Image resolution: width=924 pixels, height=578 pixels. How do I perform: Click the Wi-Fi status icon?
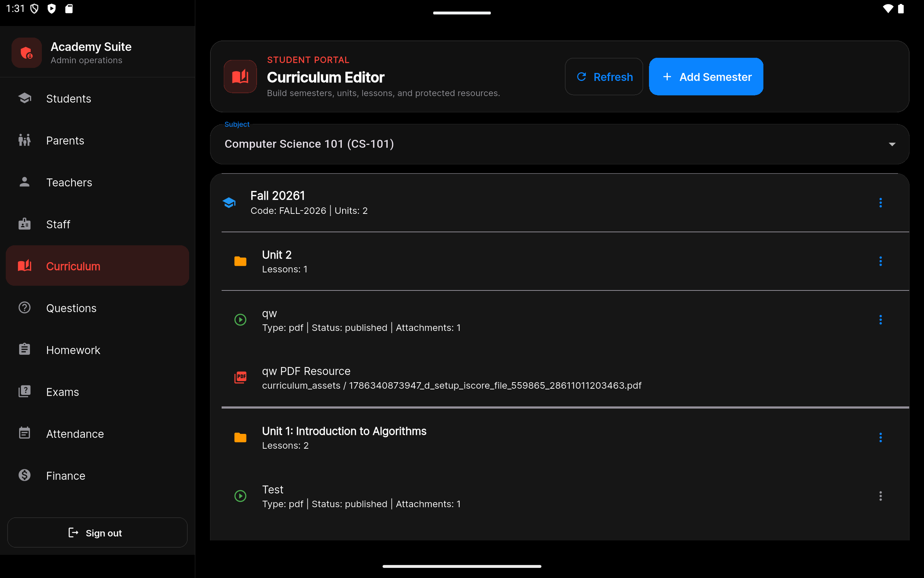click(x=888, y=9)
